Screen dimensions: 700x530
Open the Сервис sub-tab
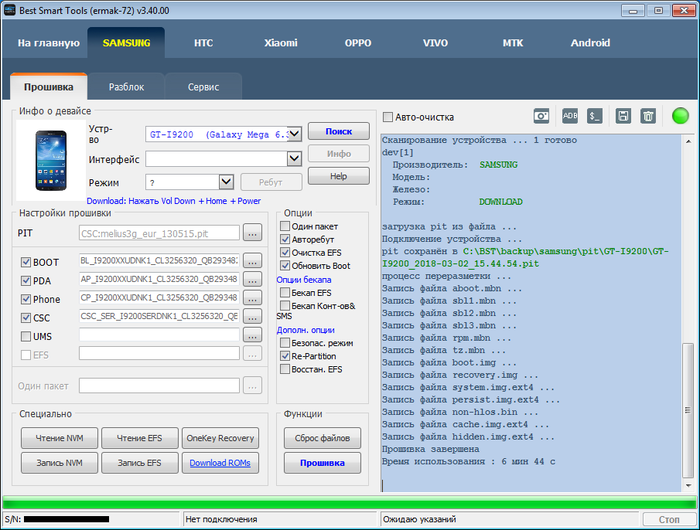pyautogui.click(x=203, y=87)
